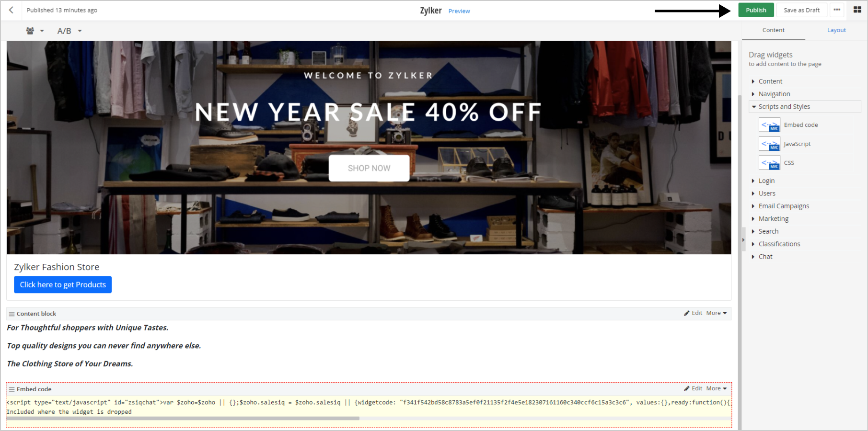
Task: Switch to the Layout tab
Action: click(836, 30)
